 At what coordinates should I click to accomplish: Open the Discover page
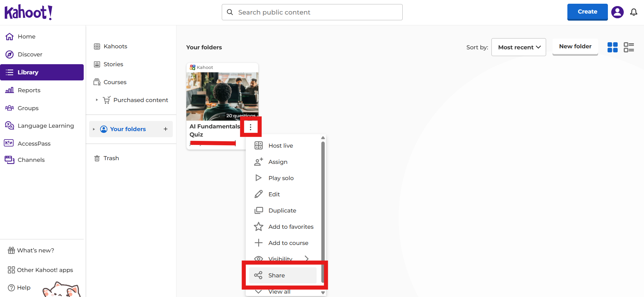pos(30,54)
